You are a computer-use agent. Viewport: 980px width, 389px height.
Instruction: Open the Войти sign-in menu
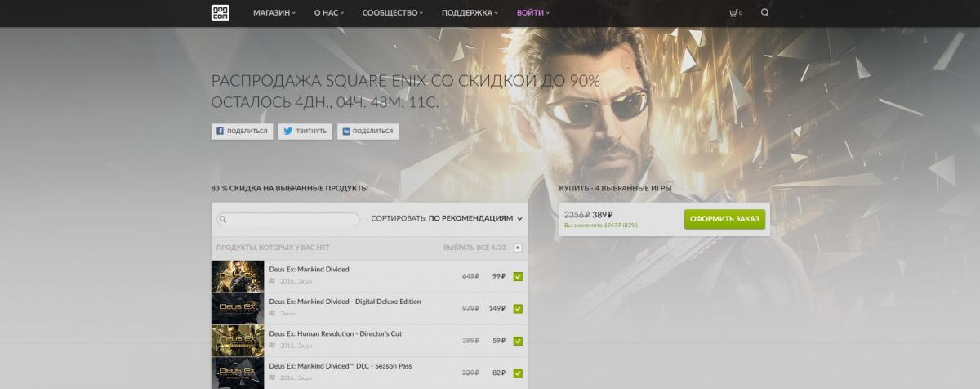(533, 13)
